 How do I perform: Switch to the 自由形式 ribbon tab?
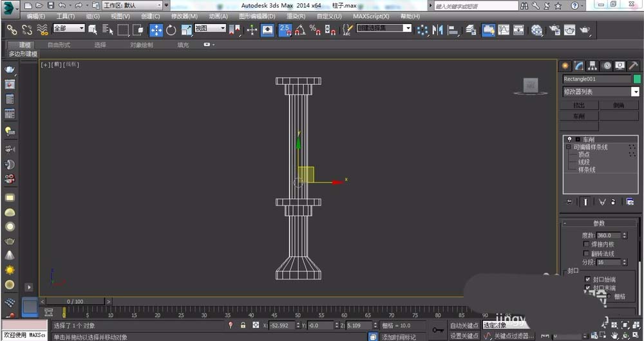tap(59, 45)
